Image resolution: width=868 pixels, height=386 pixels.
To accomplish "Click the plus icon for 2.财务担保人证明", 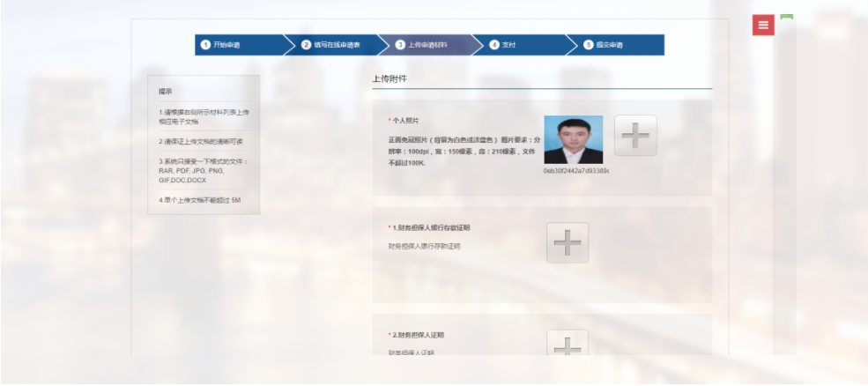I will (568, 344).
